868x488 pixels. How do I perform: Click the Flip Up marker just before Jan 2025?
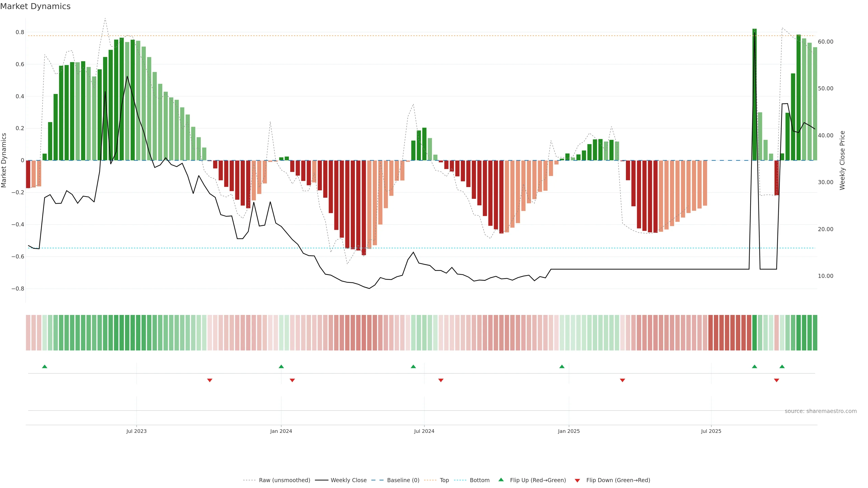(x=562, y=366)
